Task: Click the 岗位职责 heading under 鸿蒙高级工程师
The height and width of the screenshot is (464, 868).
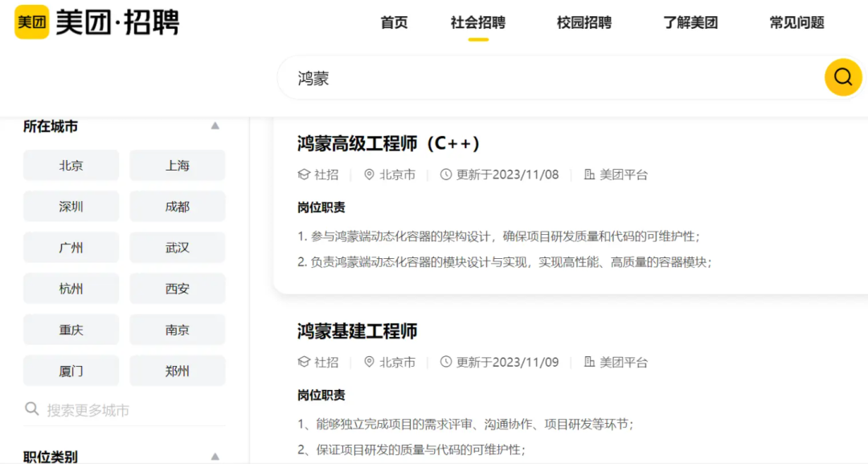Action: (321, 207)
